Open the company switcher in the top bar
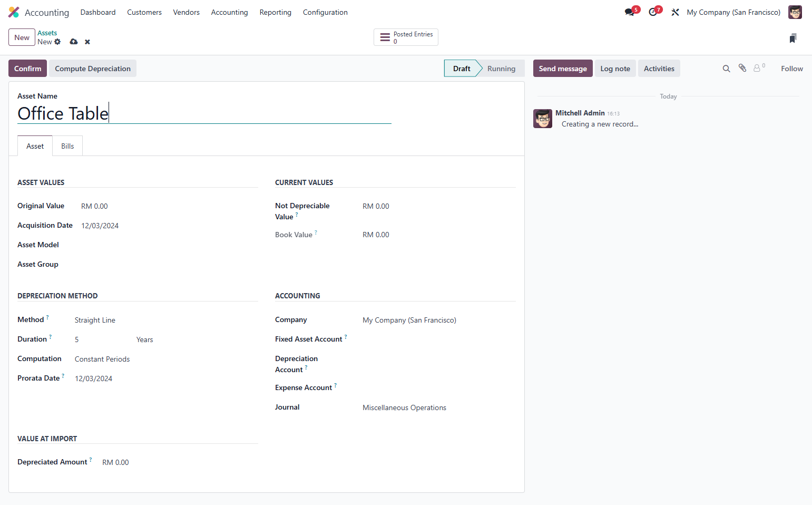 [733, 12]
